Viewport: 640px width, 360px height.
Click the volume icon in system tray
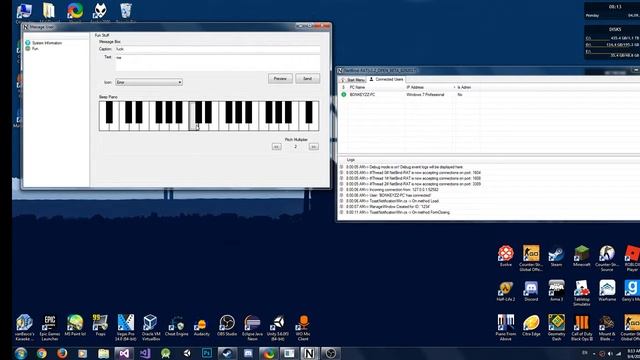pos(611,353)
